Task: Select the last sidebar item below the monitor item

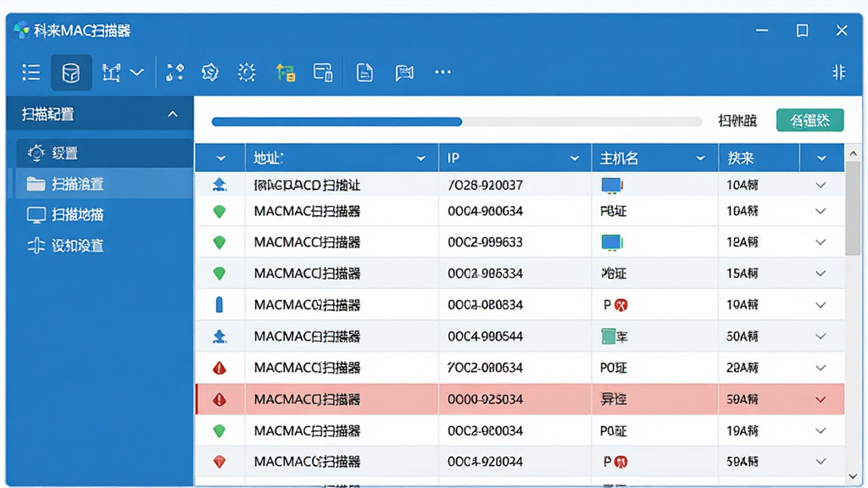Action: [103, 246]
